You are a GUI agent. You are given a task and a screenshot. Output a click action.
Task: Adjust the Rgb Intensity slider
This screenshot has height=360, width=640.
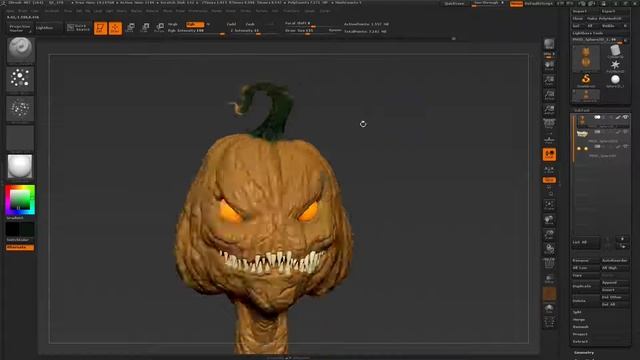coord(196,31)
